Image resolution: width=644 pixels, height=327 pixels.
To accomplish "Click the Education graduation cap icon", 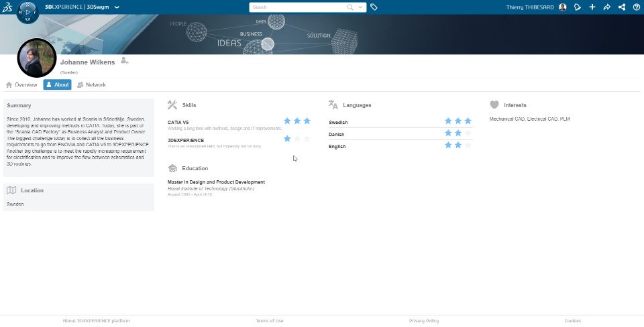I will tap(172, 168).
